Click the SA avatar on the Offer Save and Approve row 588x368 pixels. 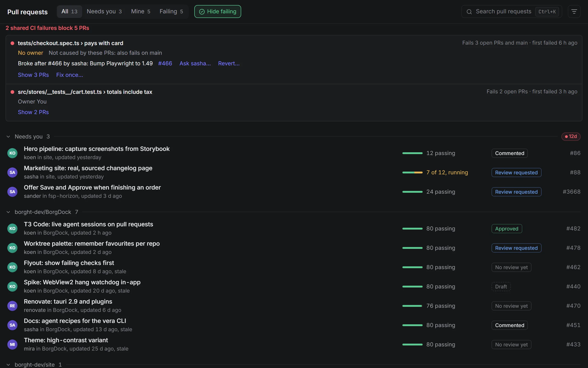point(12,192)
